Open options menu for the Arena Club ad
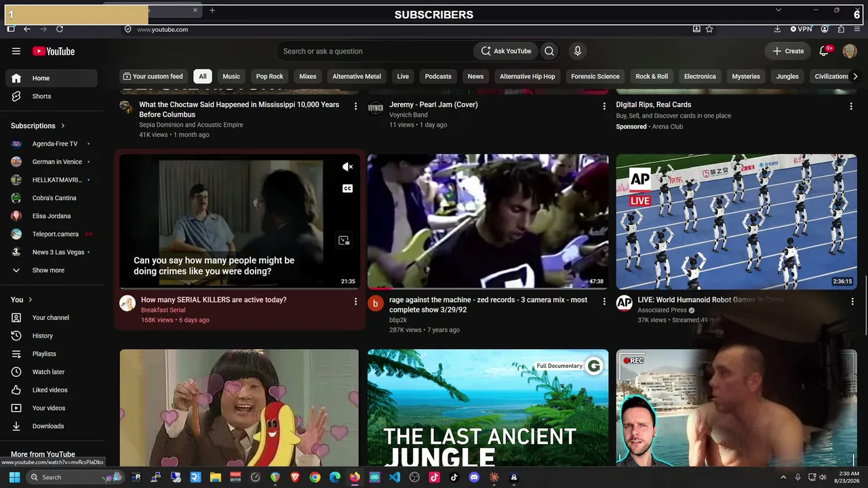 pyautogui.click(x=851, y=106)
